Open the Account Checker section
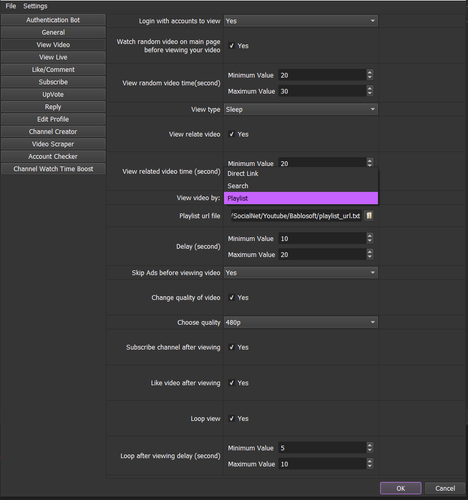The height and width of the screenshot is (500, 468). (x=53, y=156)
